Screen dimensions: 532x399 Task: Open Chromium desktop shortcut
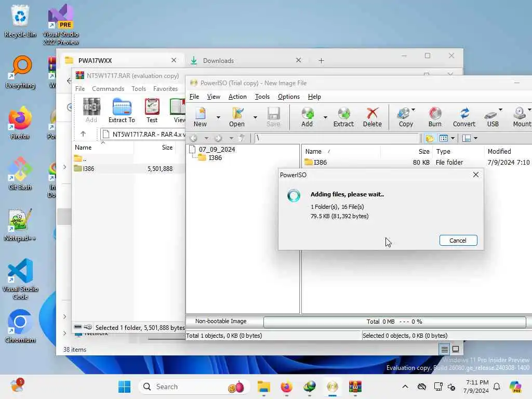pos(20,326)
